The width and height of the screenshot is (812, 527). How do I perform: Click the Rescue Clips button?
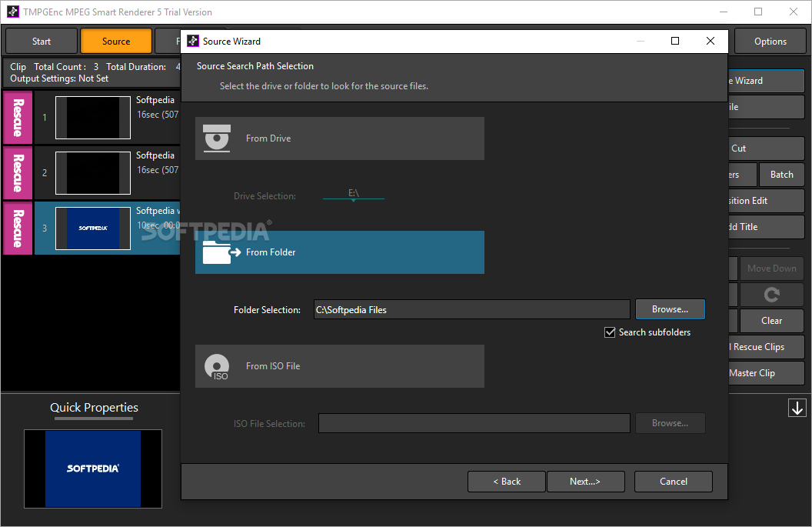pyautogui.click(x=766, y=347)
